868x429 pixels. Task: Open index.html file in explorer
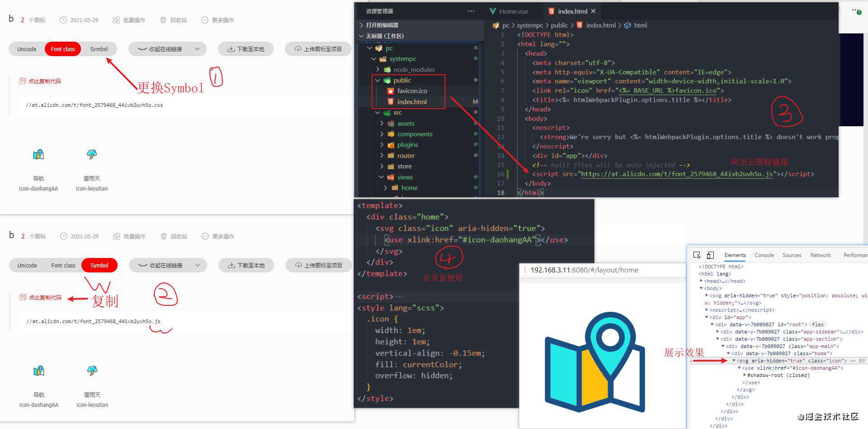click(x=412, y=102)
